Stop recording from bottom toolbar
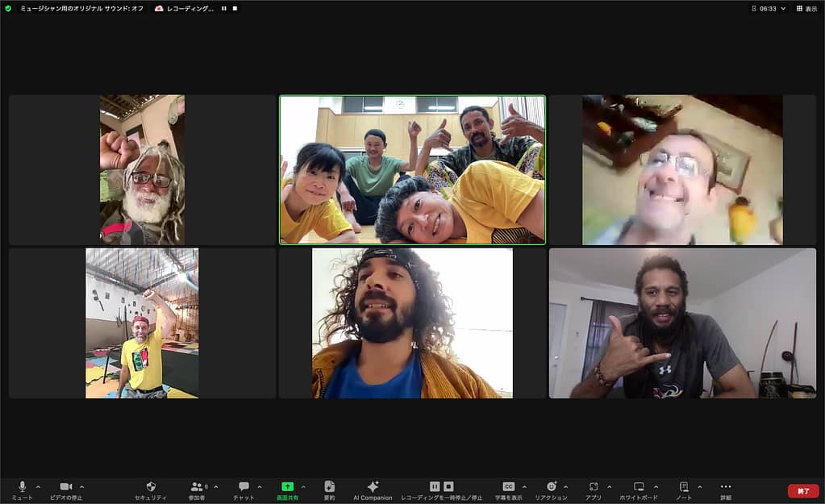This screenshot has height=504, width=825. 448,486
